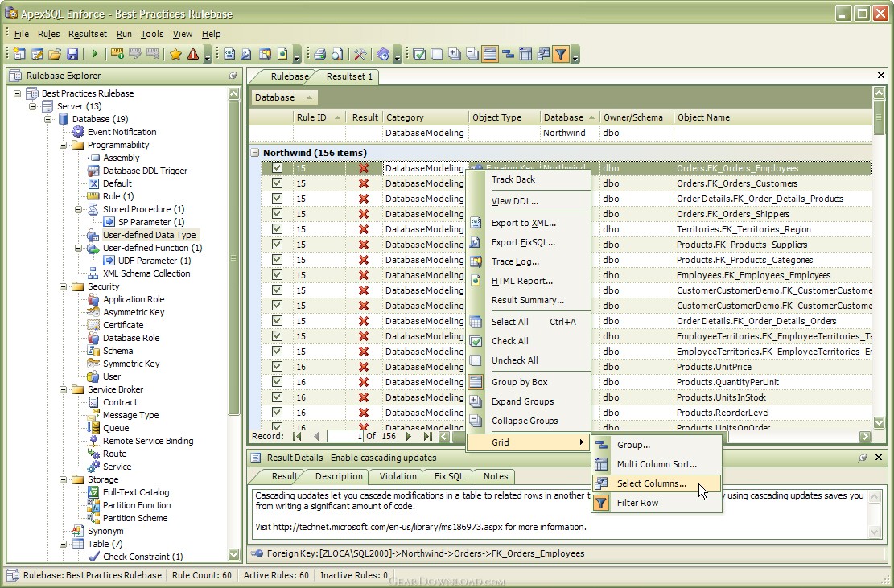Click the Collapse Groups toolbar icon

472,54
